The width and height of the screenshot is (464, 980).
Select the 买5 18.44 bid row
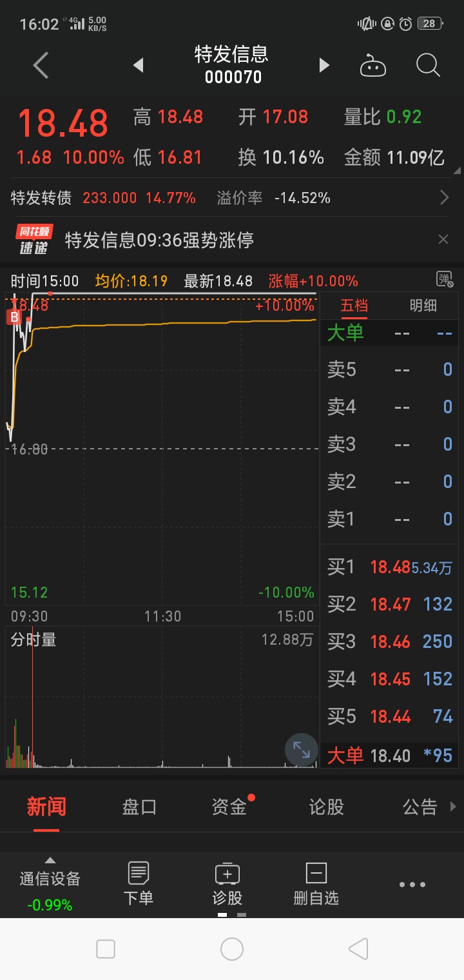tap(390, 716)
